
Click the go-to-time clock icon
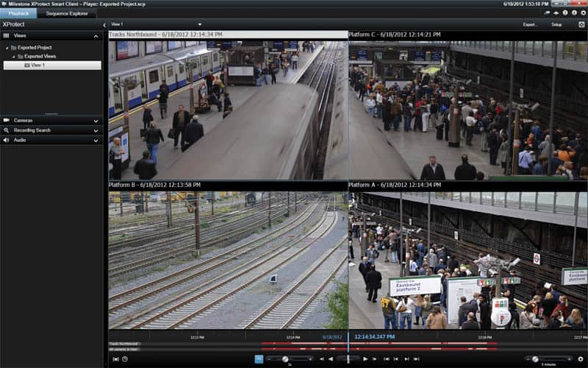pyautogui.click(x=125, y=358)
